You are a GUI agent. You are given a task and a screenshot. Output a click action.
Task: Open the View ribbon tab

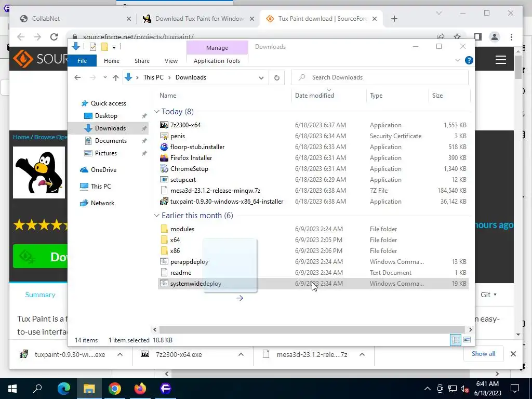coord(171,61)
